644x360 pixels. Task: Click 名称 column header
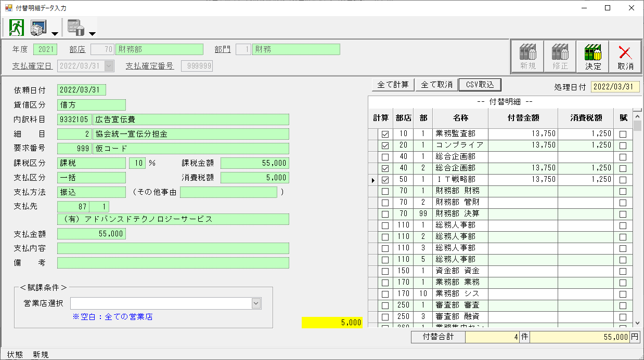pos(460,118)
